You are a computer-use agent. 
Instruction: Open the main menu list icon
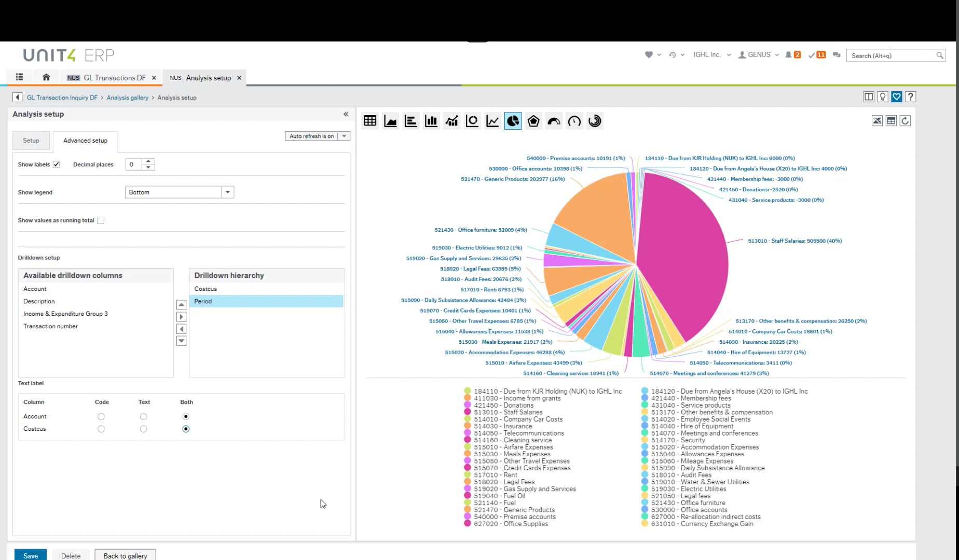20,77
